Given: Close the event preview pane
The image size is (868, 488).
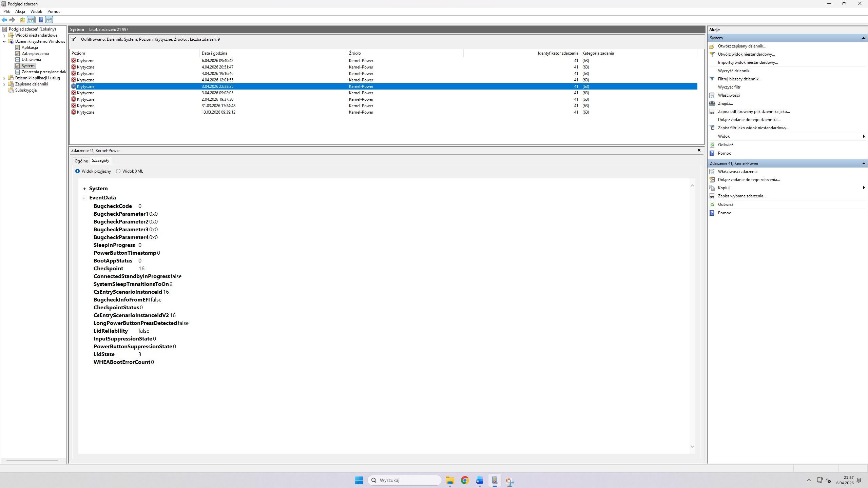Looking at the screenshot, I should click(x=699, y=150).
